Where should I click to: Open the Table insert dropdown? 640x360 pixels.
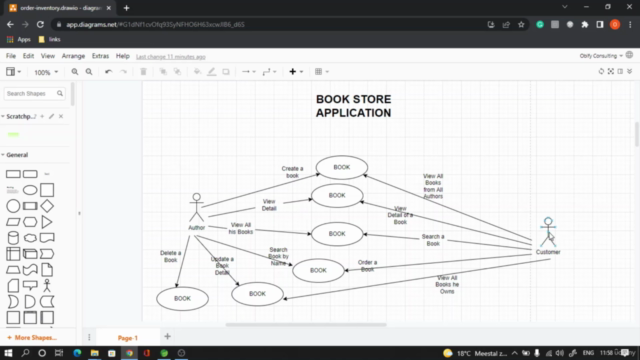[x=322, y=72]
